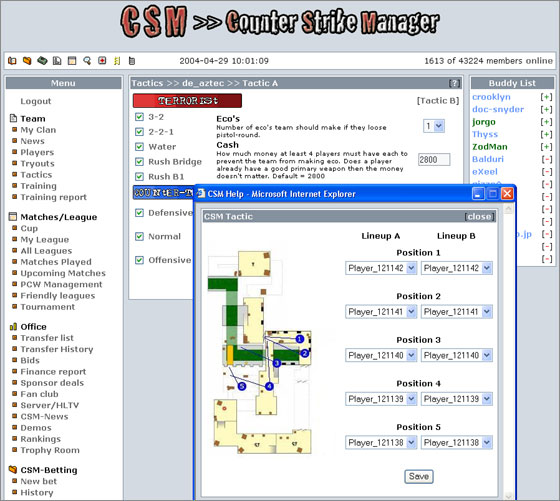
Task: Click the CSM-Betting section folder icon
Action: [13, 470]
